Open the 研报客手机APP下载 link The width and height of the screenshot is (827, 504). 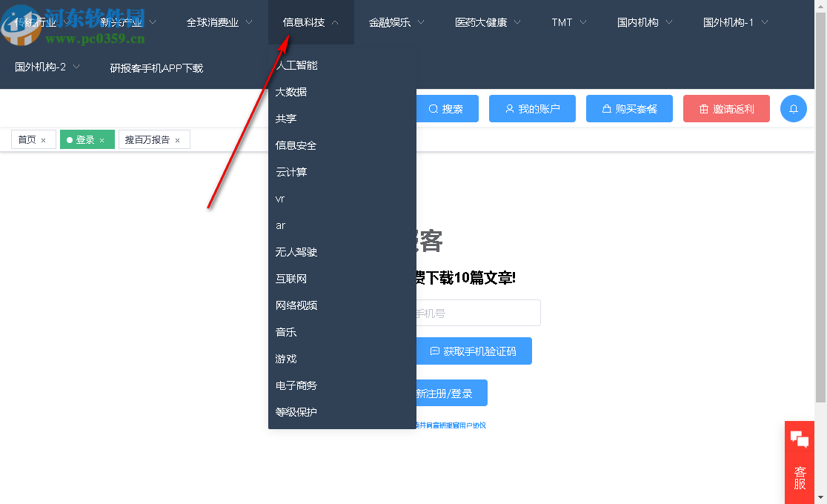156,67
